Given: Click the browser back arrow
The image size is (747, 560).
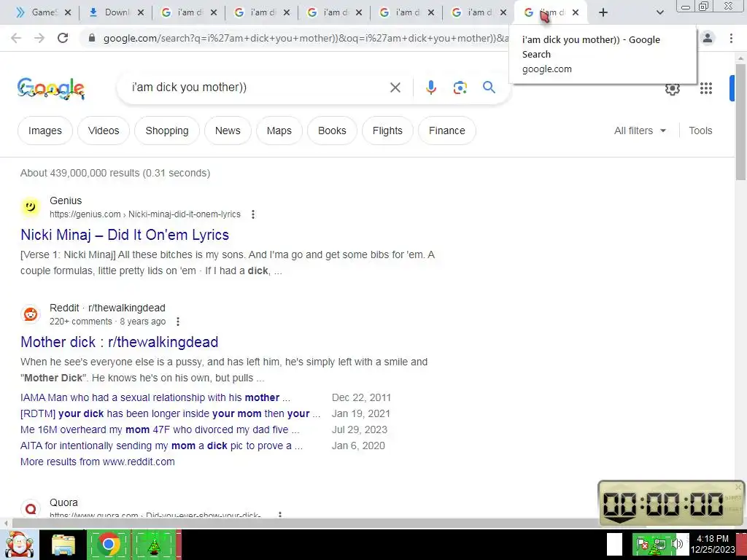Looking at the screenshot, I should coord(16,38).
